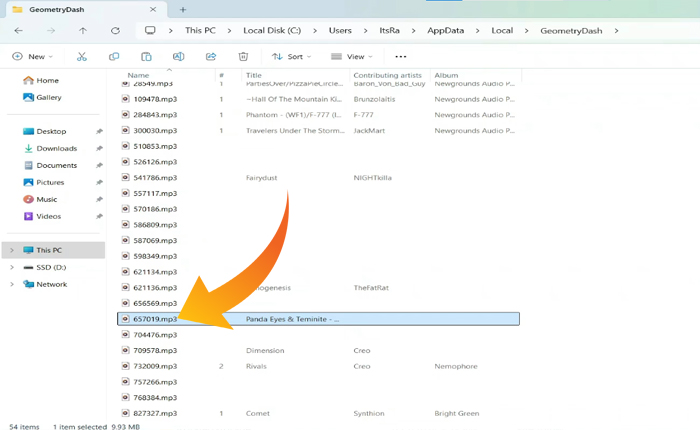Navigate back with the back arrow
The image size is (700, 430).
[18, 31]
